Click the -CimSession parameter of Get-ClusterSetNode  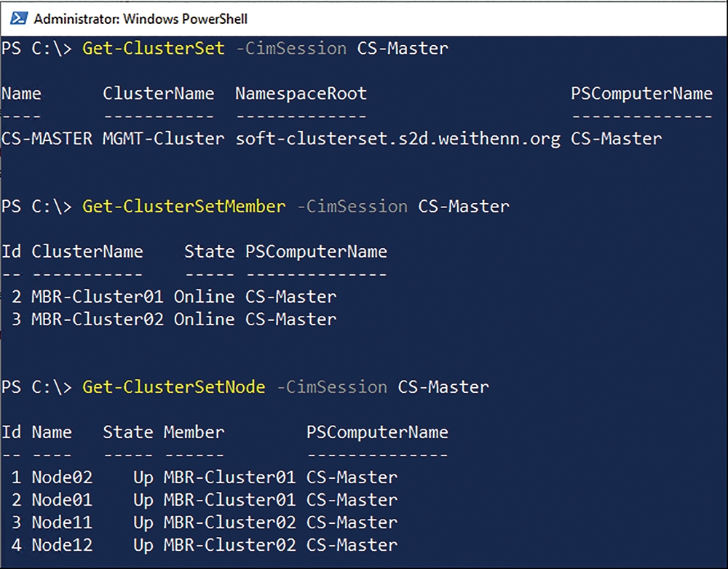click(x=332, y=386)
